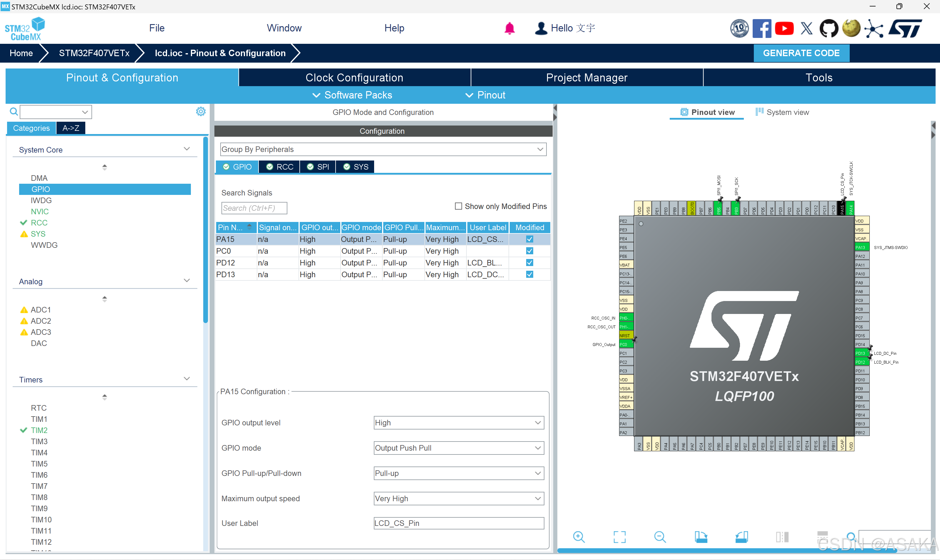Screen dimensions: 940x560
Task: Open the Group By Peripherals dropdown
Action: 383,149
